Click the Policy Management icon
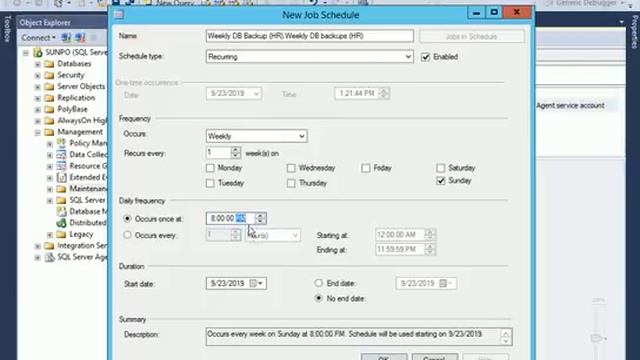Screen dimensions: 640x360 click(61, 143)
